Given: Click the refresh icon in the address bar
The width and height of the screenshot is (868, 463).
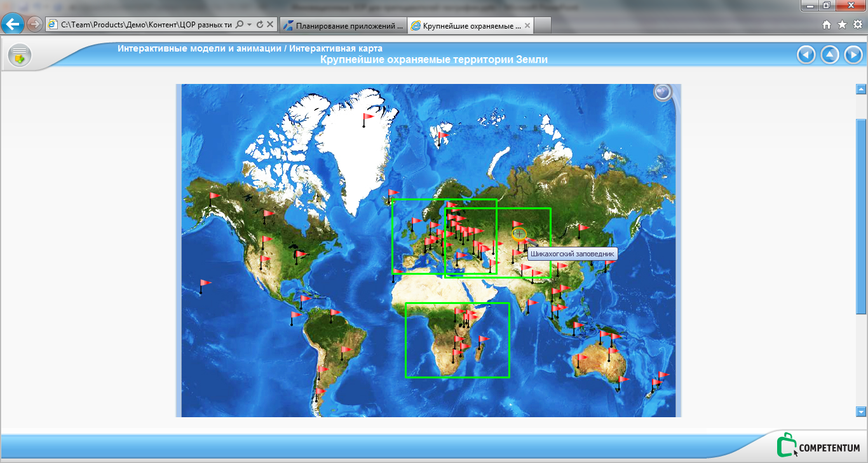Looking at the screenshot, I should click(x=259, y=25).
